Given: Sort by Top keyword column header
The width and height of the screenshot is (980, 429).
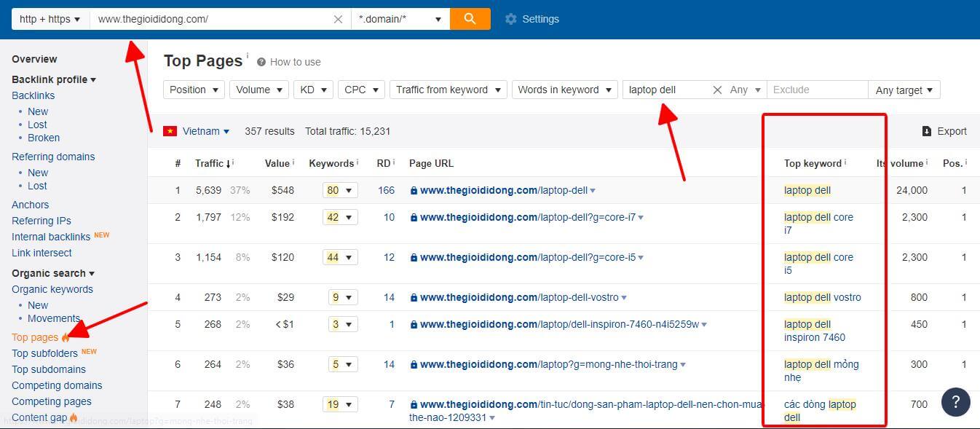Looking at the screenshot, I should coord(814,163).
